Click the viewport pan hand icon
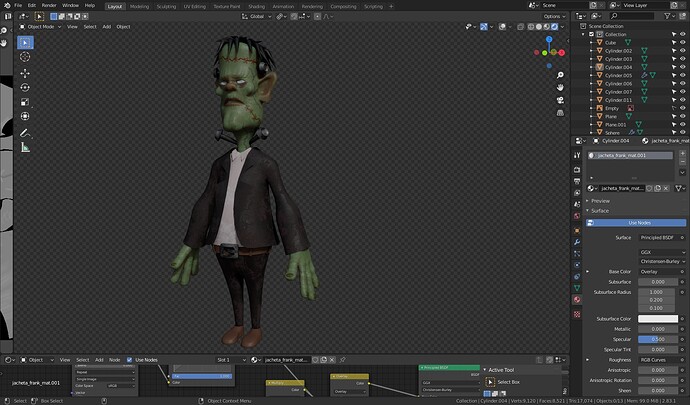 coord(560,88)
